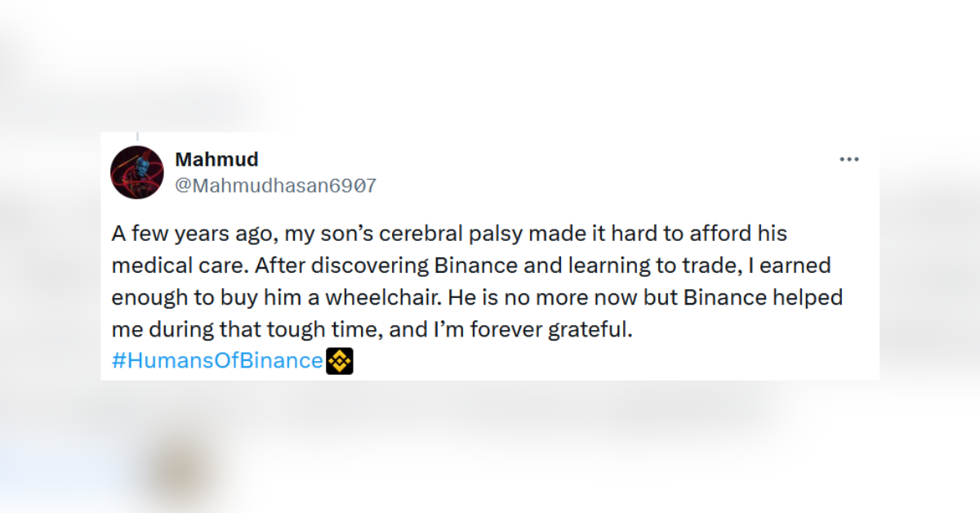Image resolution: width=980 pixels, height=513 pixels.
Task: Click Mahmud's profile avatar picture
Action: (137, 172)
